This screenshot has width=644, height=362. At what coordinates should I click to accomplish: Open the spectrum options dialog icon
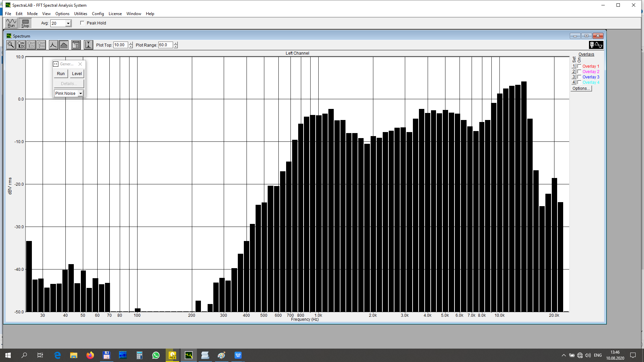76,45
